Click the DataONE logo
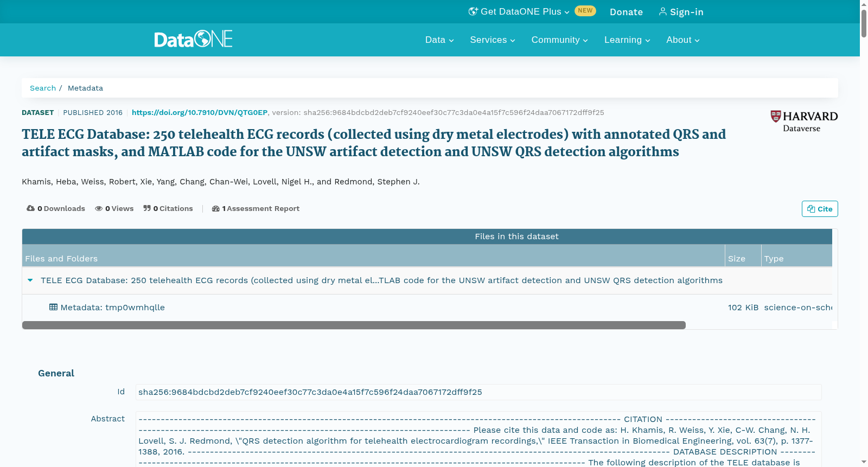The width and height of the screenshot is (868, 467). pyautogui.click(x=193, y=39)
